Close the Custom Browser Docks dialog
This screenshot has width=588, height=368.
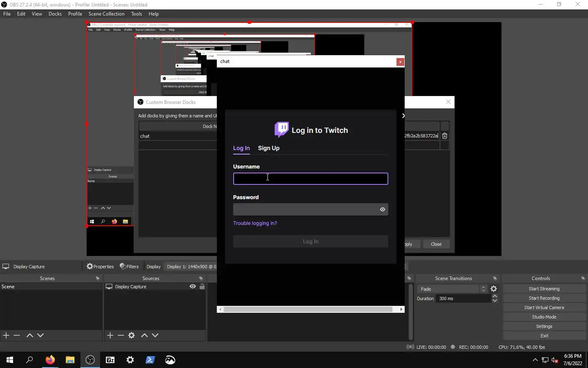[x=448, y=102]
